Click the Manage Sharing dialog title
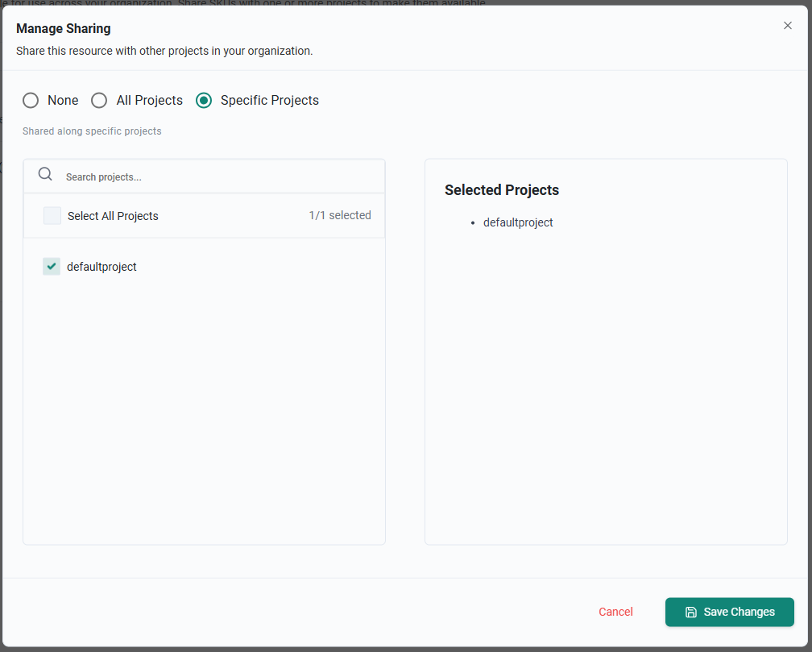Screen dimensions: 812x652 point(64,29)
